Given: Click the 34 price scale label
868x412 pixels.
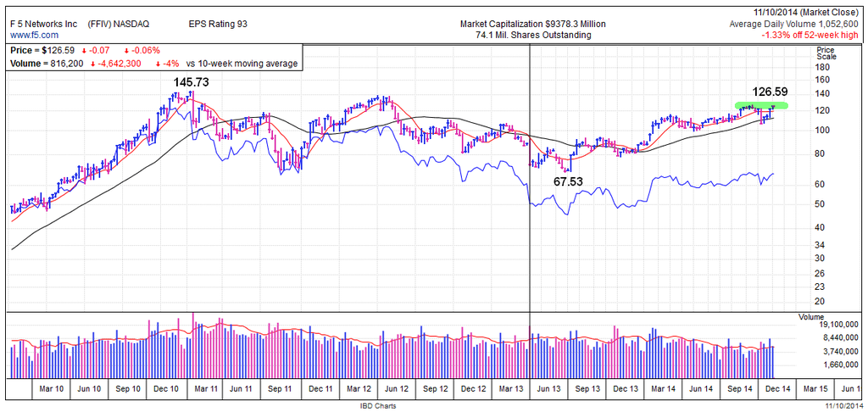Looking at the screenshot, I should 821,245.
